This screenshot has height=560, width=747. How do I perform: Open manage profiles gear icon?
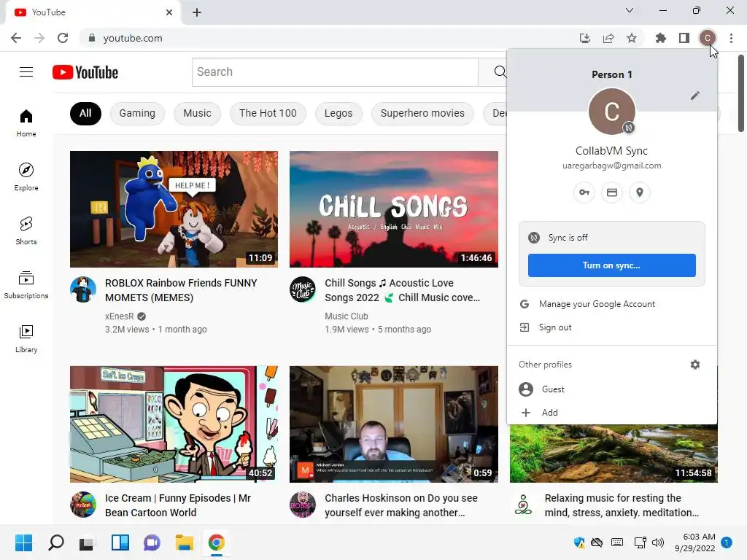pyautogui.click(x=695, y=365)
